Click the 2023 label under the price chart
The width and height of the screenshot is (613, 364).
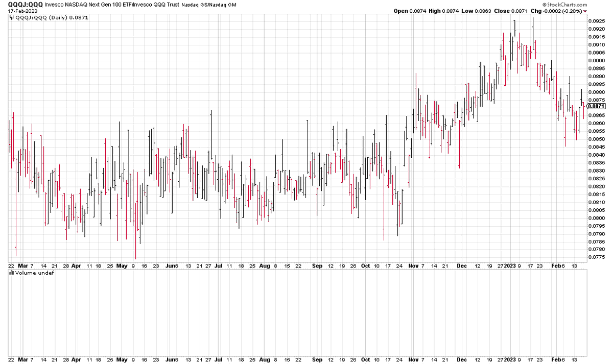pos(511,266)
